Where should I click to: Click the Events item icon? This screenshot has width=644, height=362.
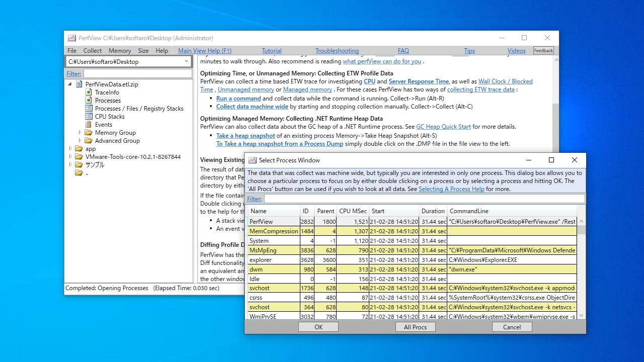point(89,125)
